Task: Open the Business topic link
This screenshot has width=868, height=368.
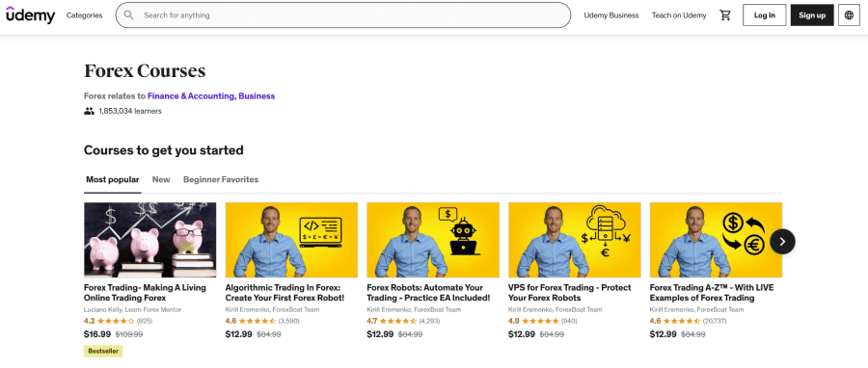Action: pos(257,96)
